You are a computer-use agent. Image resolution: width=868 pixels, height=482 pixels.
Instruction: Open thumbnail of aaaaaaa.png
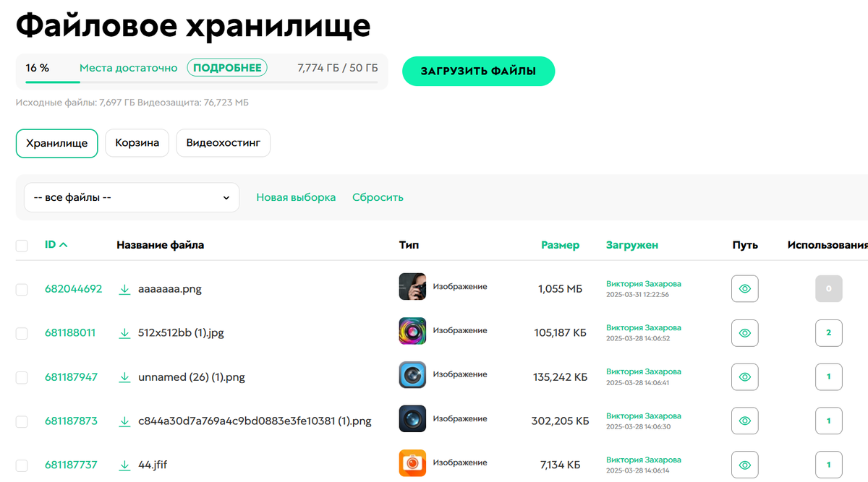412,287
